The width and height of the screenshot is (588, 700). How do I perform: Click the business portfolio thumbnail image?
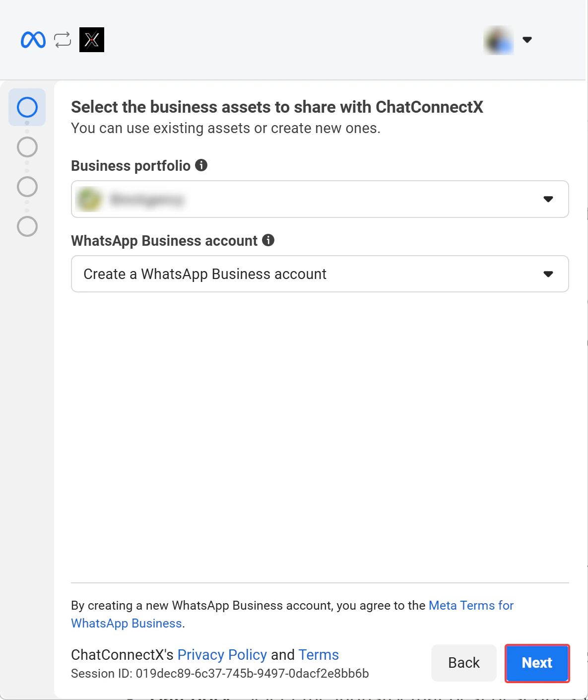(89, 200)
